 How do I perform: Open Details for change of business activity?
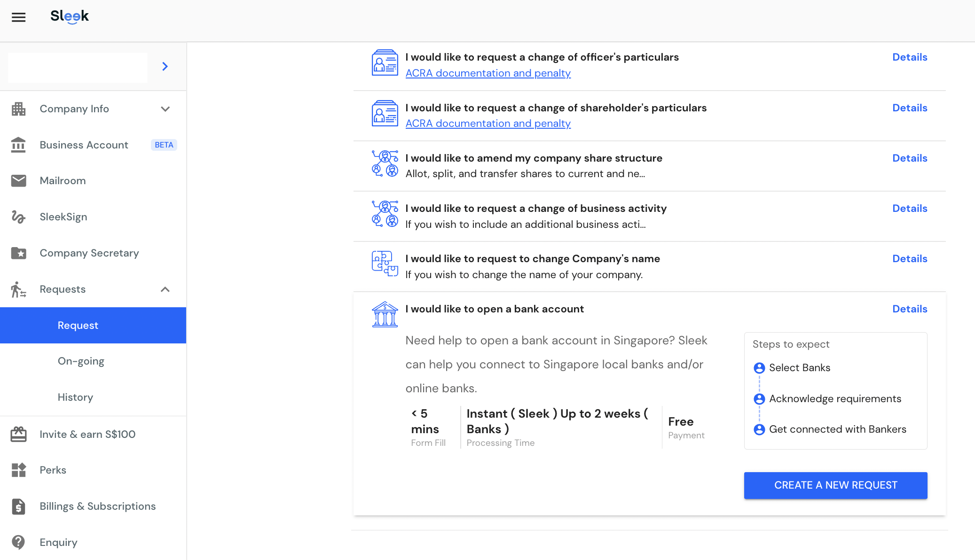tap(910, 208)
